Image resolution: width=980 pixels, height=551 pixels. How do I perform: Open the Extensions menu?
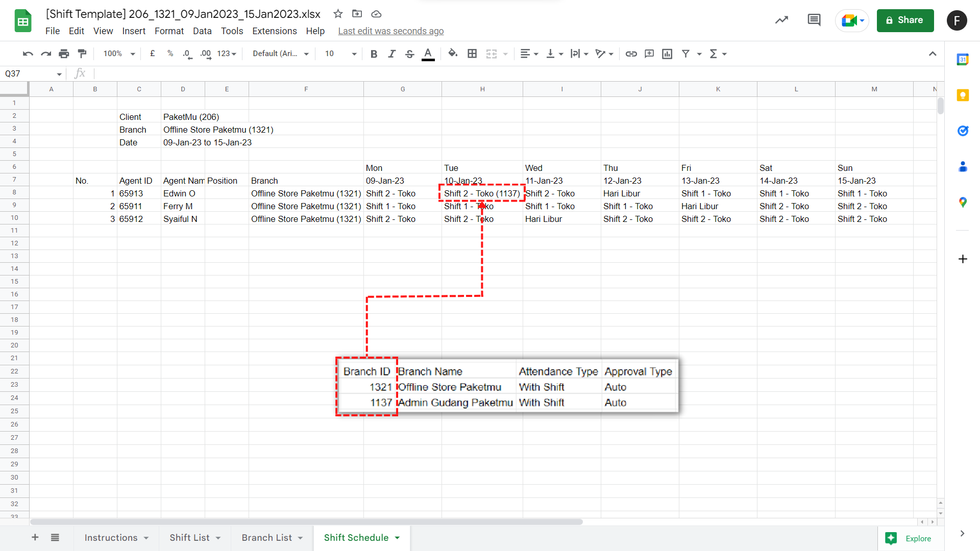point(275,31)
